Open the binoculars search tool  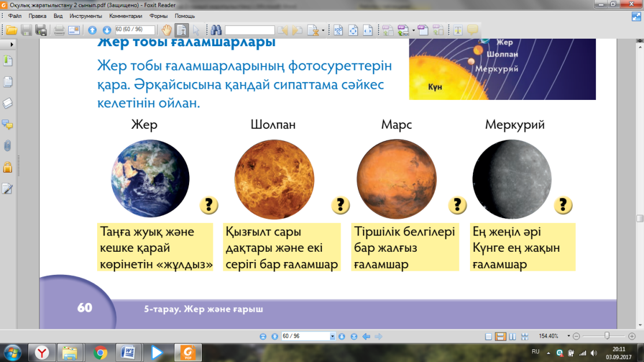click(216, 30)
